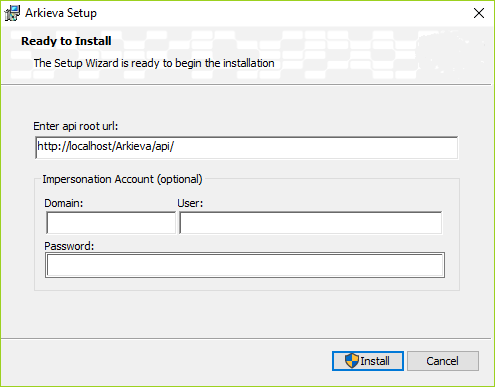This screenshot has height=387, width=495.
Task: Select the Domain input field
Action: click(x=111, y=223)
